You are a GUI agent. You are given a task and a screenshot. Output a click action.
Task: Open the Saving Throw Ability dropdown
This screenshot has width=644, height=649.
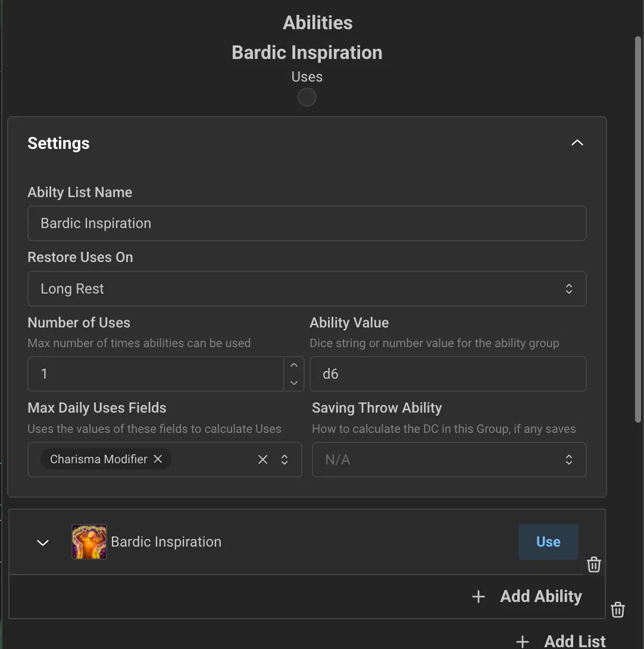(449, 460)
